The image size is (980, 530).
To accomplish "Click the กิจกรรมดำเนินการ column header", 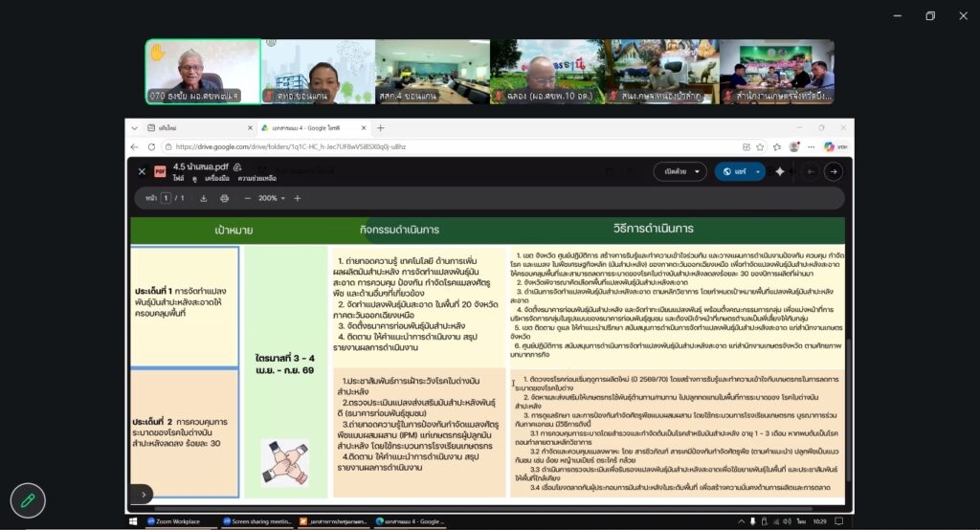I will 399,230.
